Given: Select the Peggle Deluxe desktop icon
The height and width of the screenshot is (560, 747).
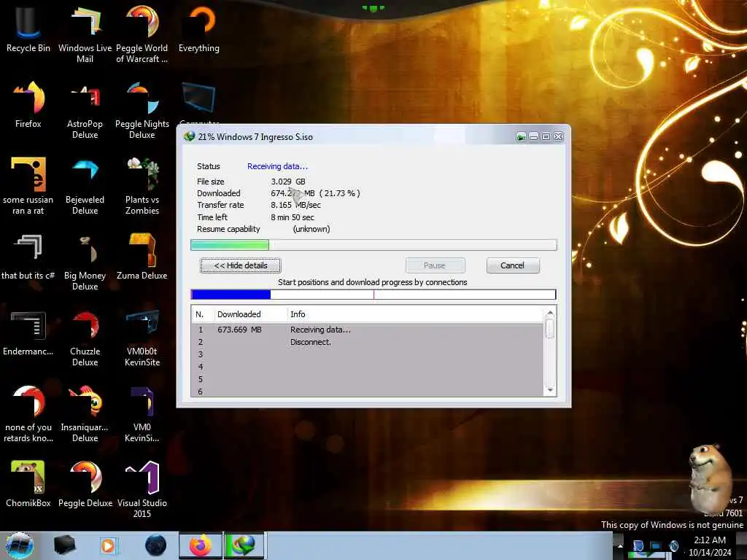Looking at the screenshot, I should tap(85, 484).
